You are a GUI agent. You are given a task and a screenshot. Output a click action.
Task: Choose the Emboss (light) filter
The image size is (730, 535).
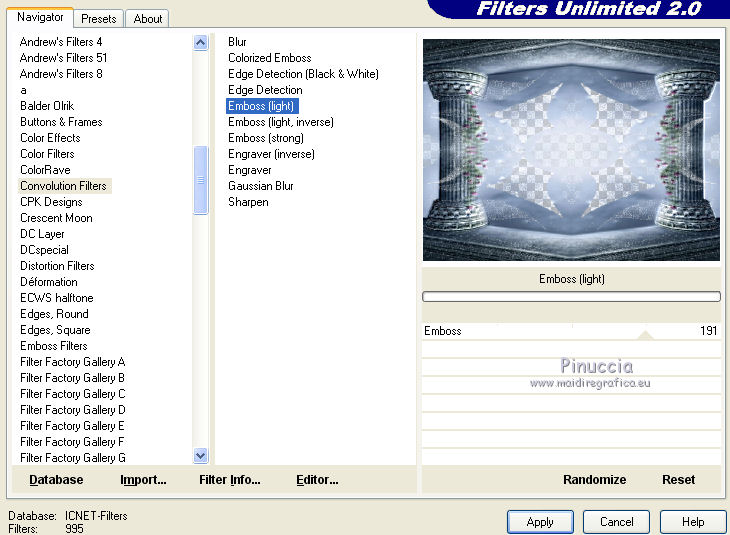click(262, 106)
